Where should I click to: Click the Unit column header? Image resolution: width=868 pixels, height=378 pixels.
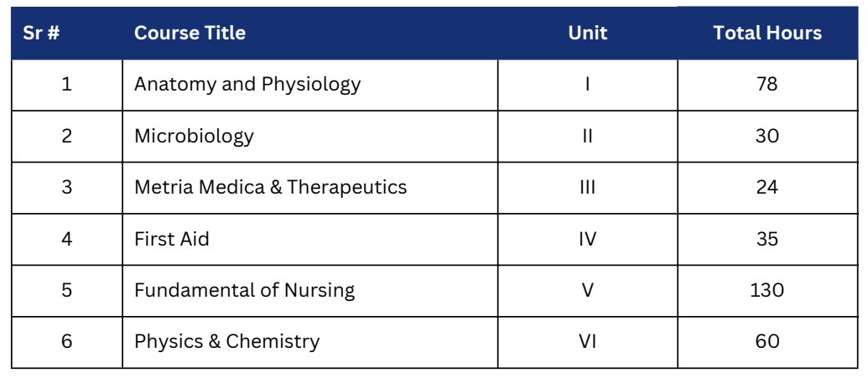click(587, 33)
